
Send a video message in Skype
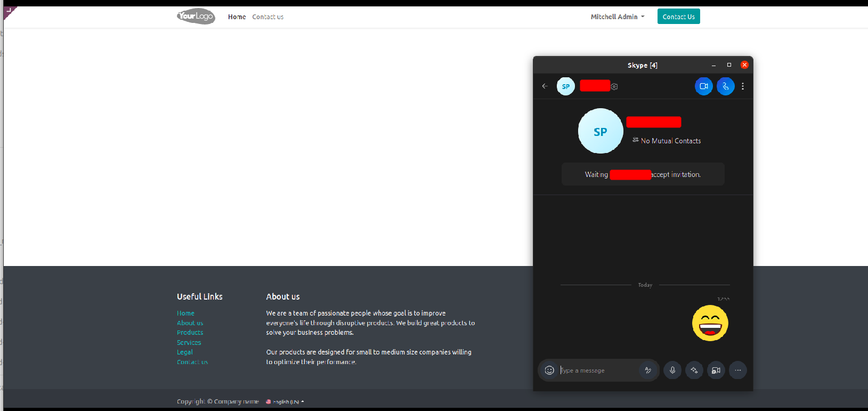(716, 370)
